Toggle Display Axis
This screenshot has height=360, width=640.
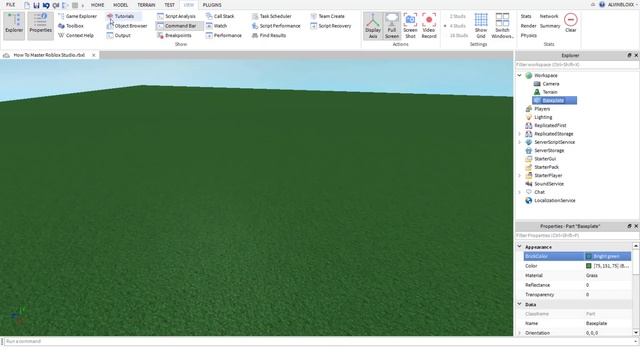(373, 26)
